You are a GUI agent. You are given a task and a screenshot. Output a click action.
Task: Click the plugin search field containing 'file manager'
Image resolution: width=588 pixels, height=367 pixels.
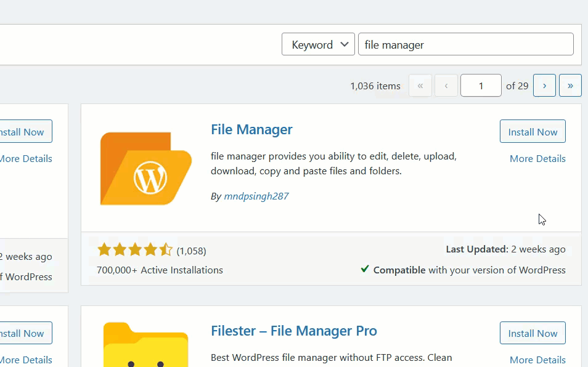pyautogui.click(x=466, y=44)
